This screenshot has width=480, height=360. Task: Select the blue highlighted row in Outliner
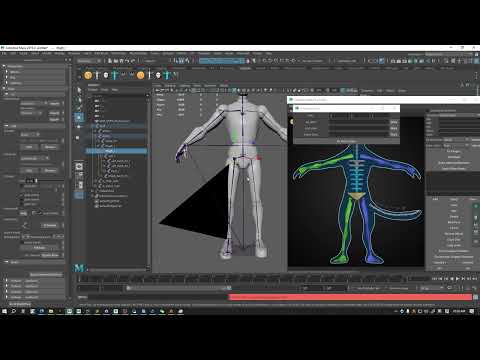(x=116, y=151)
